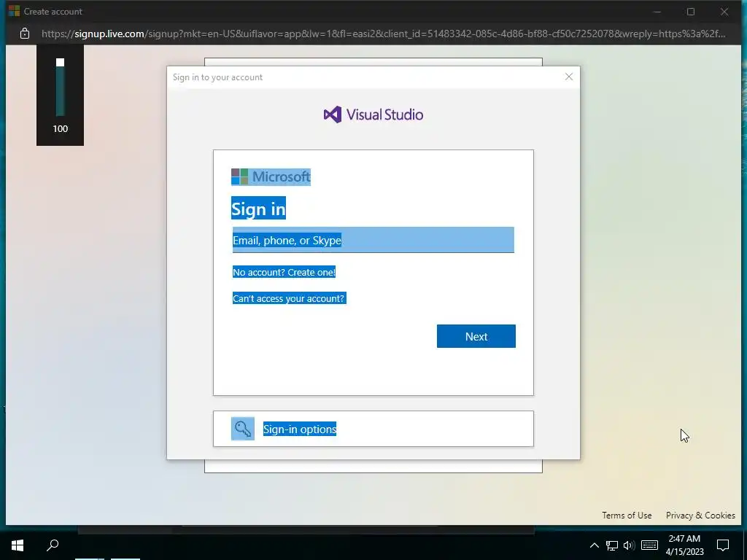747x560 pixels.
Task: Click inside the Email, phone, or Skype field
Action: coord(373,240)
